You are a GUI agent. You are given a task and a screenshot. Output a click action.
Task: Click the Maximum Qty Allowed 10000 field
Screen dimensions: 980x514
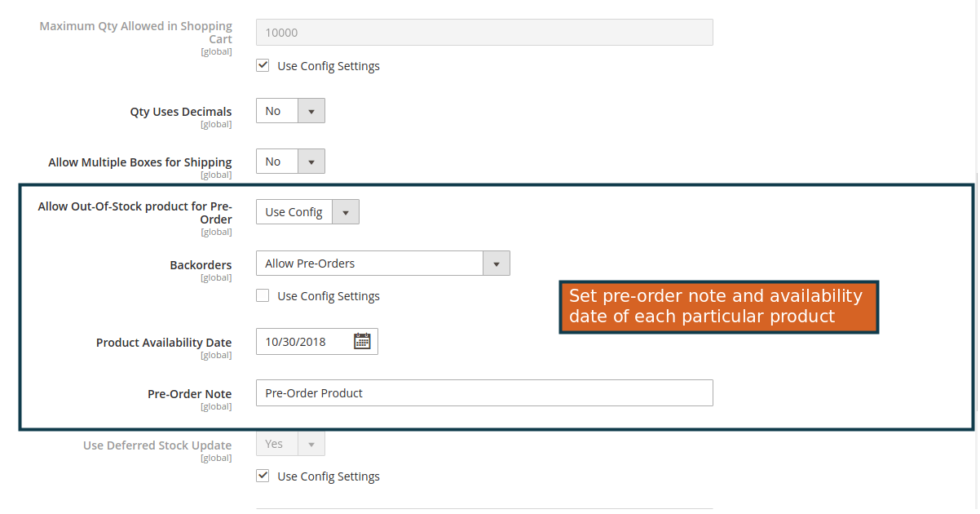pos(484,33)
